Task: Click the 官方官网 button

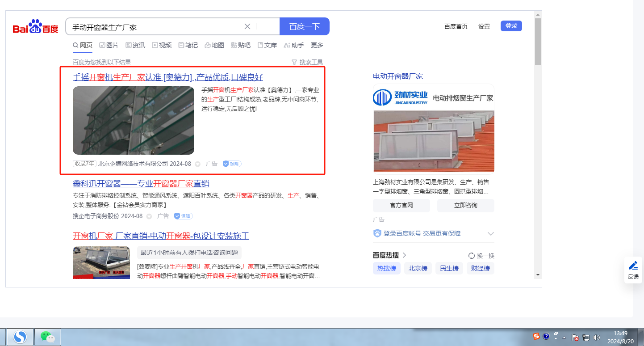Action: click(401, 206)
